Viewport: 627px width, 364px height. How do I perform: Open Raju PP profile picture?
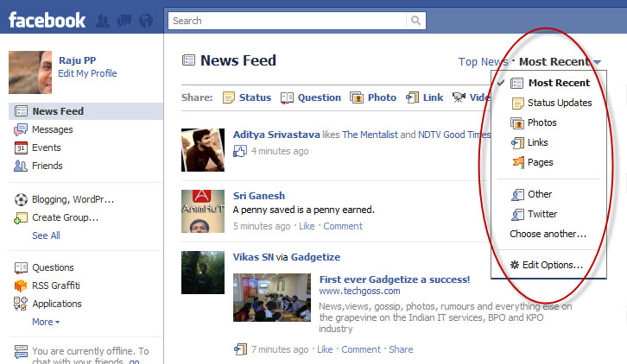click(30, 72)
